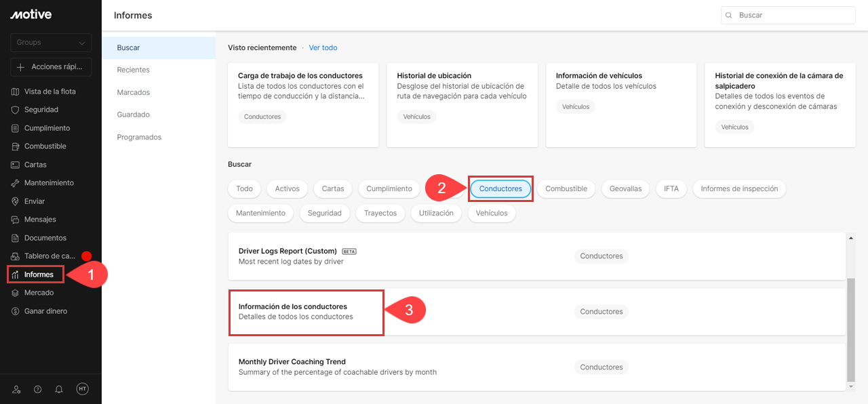Open the admin user settings icon
This screenshot has height=404, width=868.
click(x=16, y=389)
